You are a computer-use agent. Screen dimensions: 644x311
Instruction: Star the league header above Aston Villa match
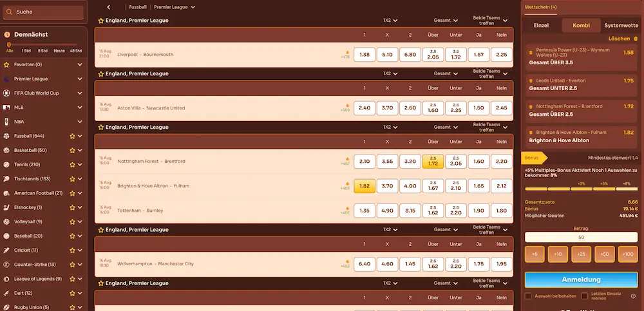coord(100,74)
